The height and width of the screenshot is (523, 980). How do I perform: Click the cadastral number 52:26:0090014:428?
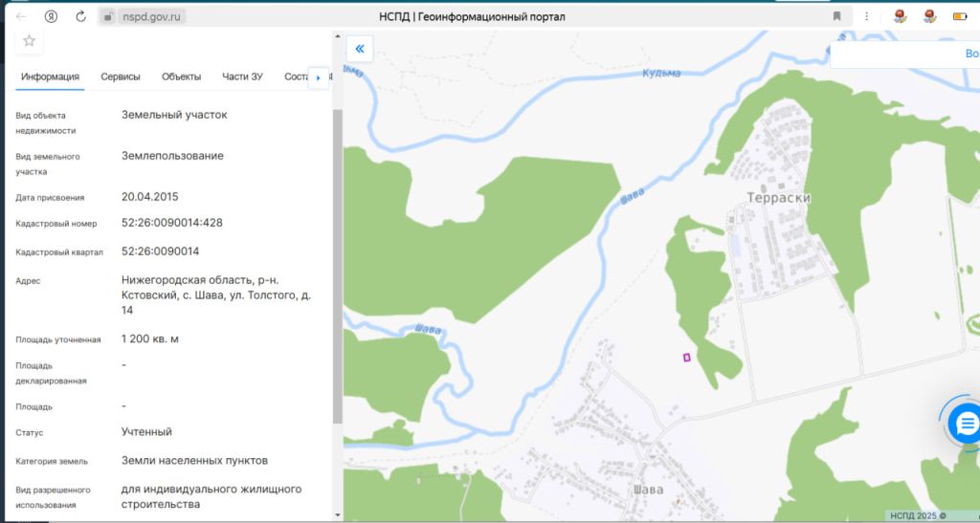pos(172,223)
